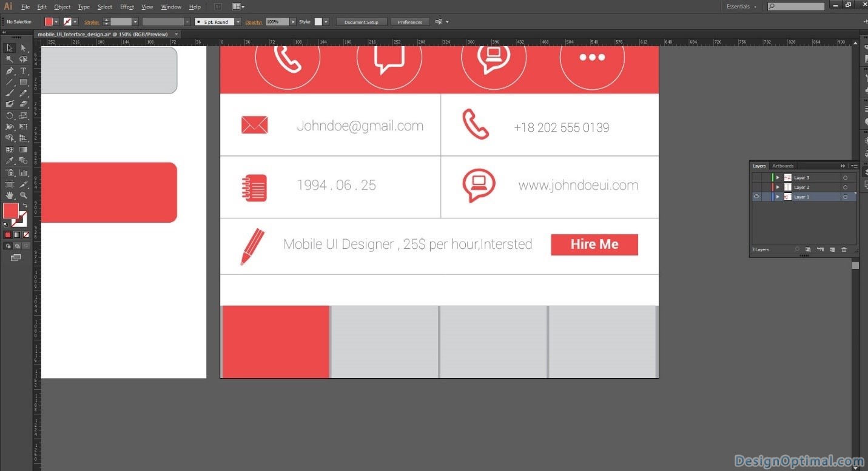This screenshot has height=471, width=868.
Task: Select the Paintbrush tool
Action: pos(10,93)
